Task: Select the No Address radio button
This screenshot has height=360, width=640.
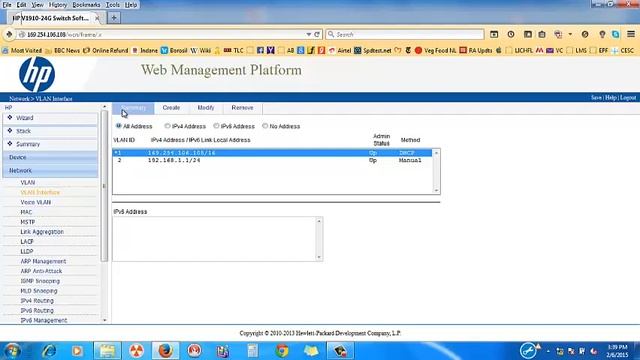Action: [x=265, y=126]
